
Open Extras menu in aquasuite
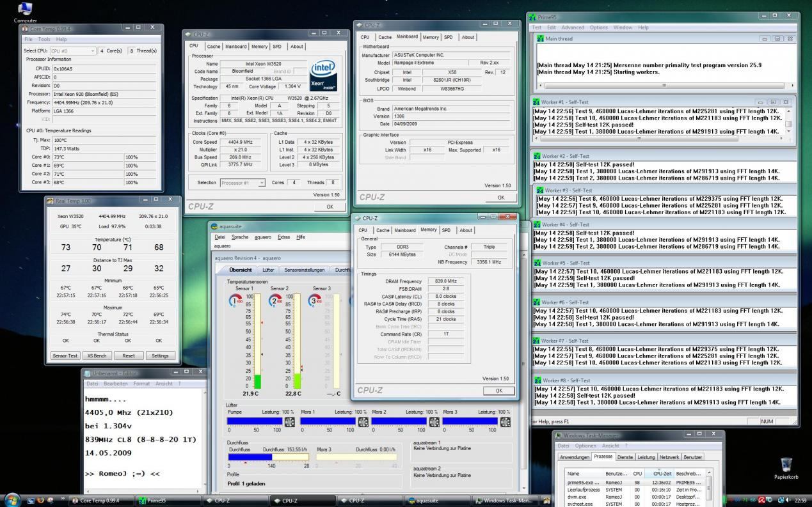click(x=283, y=237)
